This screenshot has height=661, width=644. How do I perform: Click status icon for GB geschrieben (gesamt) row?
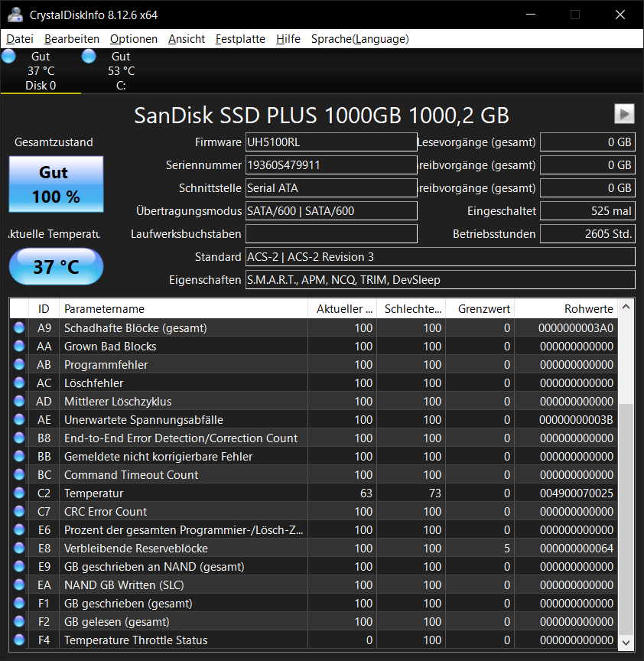pos(19,603)
